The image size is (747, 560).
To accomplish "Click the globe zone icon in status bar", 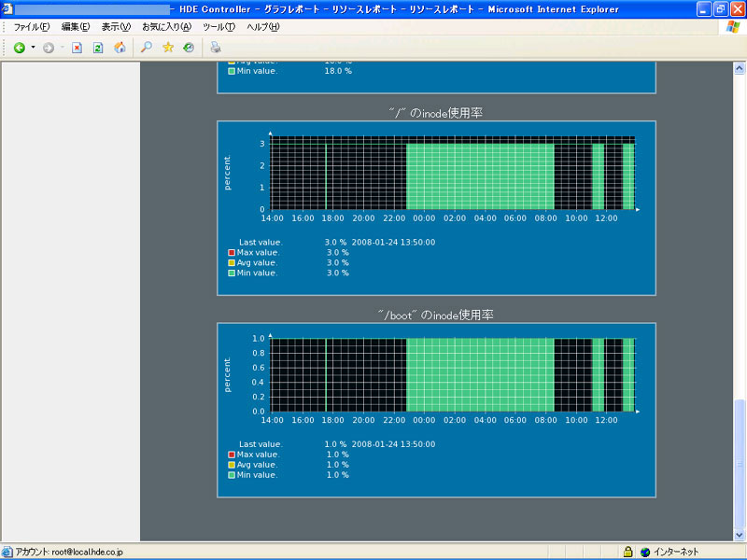I will click(645, 552).
